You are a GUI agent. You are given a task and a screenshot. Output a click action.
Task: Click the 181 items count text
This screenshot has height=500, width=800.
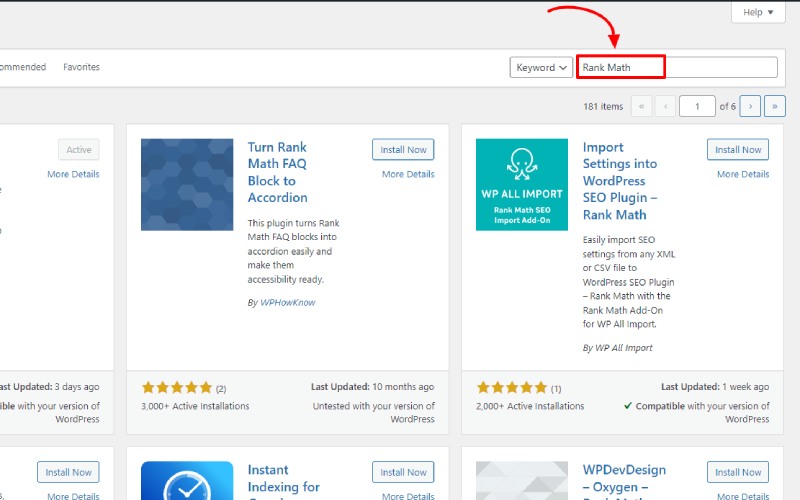[603, 107]
